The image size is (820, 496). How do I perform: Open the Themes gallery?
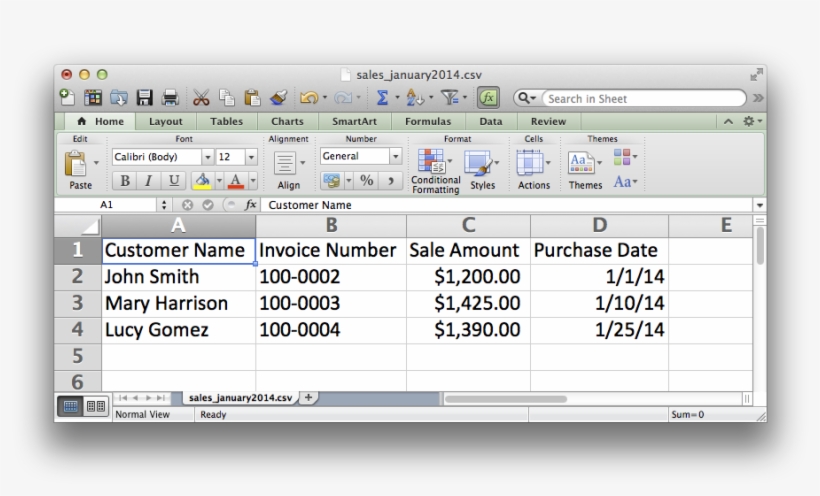coord(585,170)
